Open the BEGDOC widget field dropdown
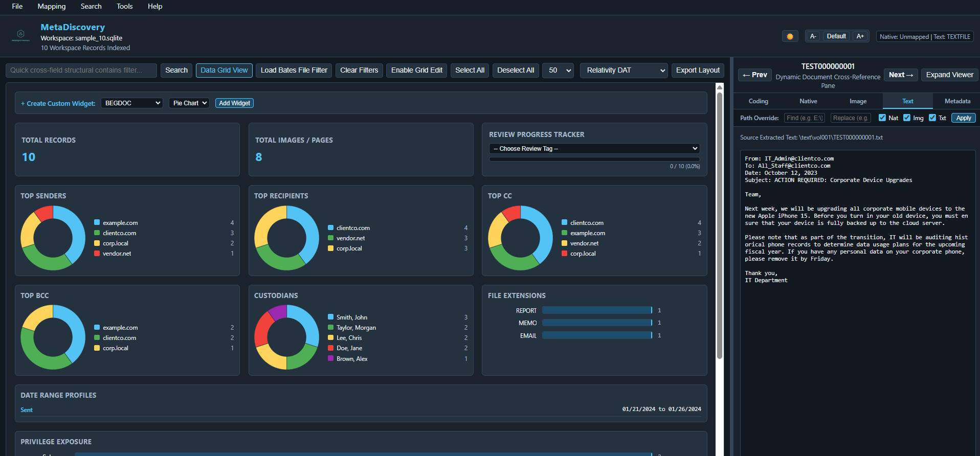Image resolution: width=980 pixels, height=456 pixels. click(x=132, y=103)
